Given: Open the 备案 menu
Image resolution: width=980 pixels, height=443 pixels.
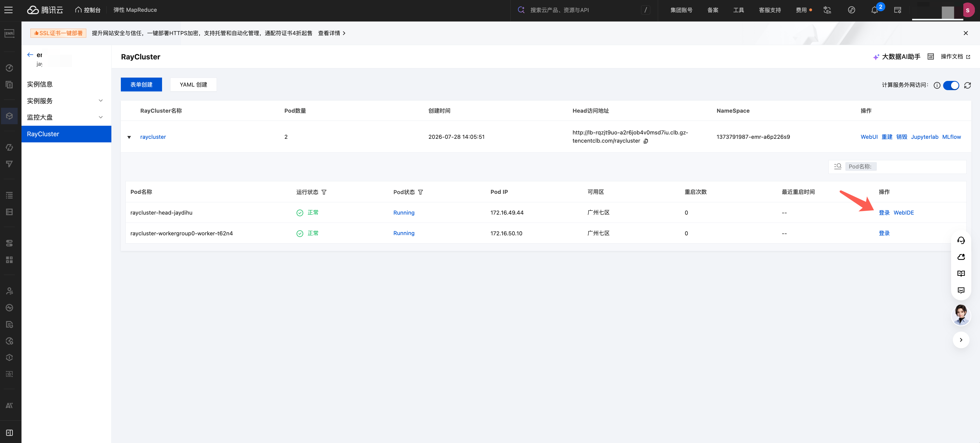Looking at the screenshot, I should point(712,10).
